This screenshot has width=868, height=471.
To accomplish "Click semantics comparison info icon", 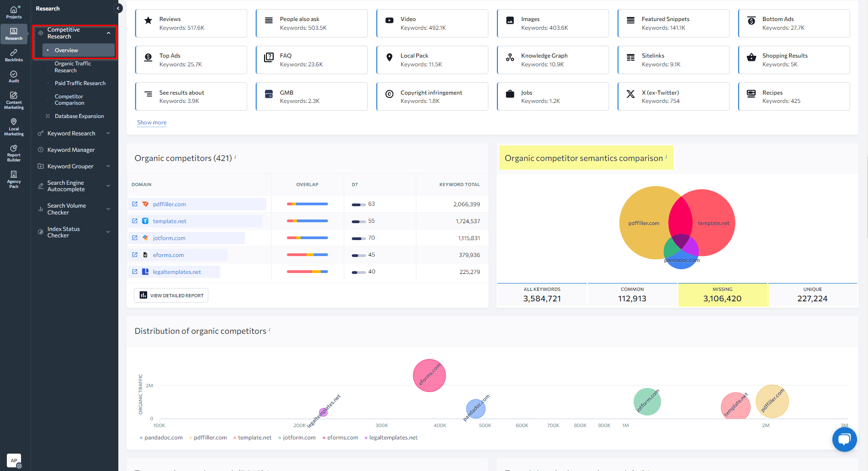I will pyautogui.click(x=666, y=156).
